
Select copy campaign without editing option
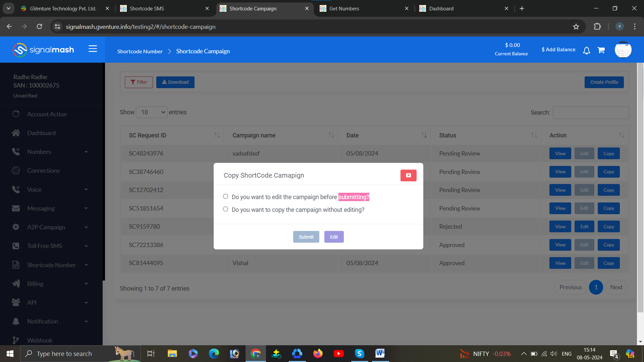(x=225, y=209)
